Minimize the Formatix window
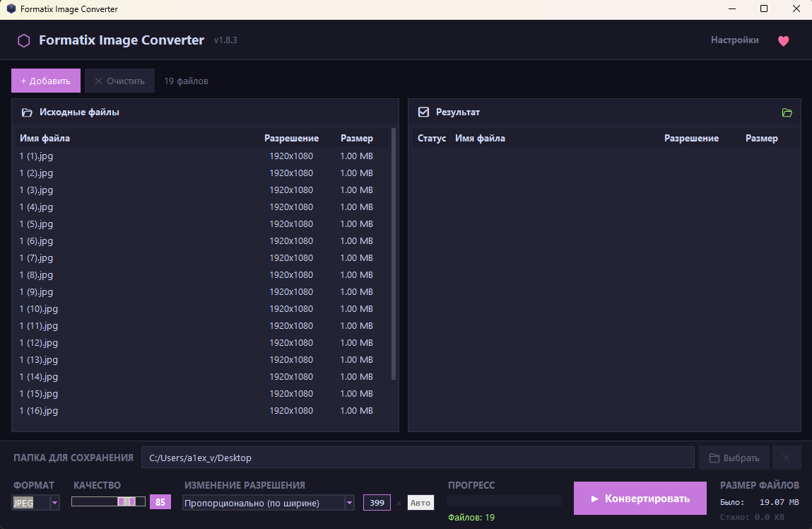The image size is (812, 529). (731, 8)
